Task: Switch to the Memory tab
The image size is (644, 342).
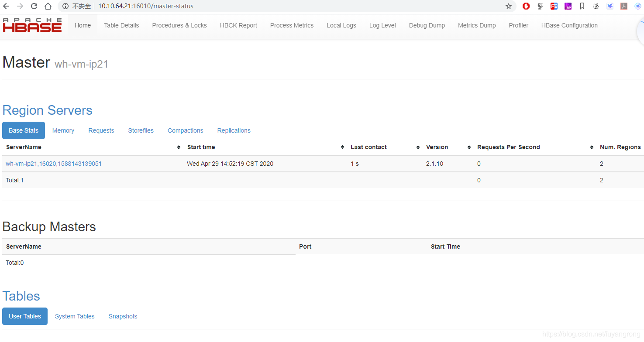Action: [x=63, y=130]
